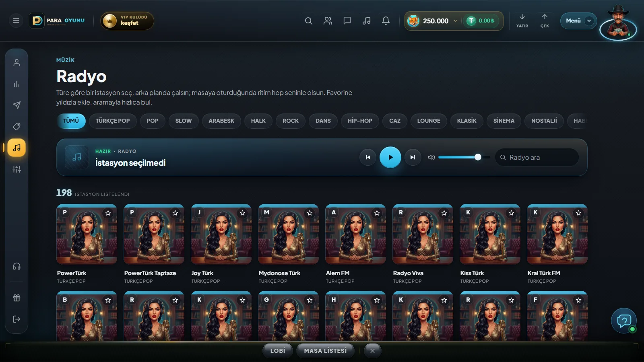Open the tag icon in sidebar
This screenshot has width=644, height=362.
coord(17,127)
